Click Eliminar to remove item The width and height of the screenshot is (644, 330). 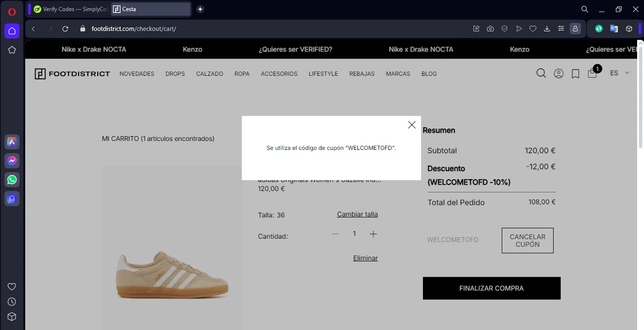(x=365, y=258)
